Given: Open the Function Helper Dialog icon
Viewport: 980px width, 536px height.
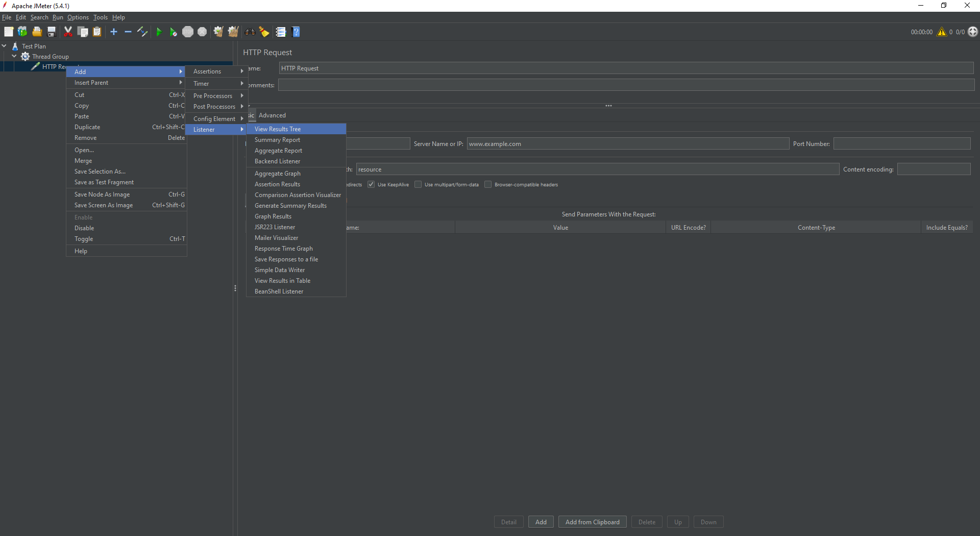Looking at the screenshot, I should coord(281,32).
